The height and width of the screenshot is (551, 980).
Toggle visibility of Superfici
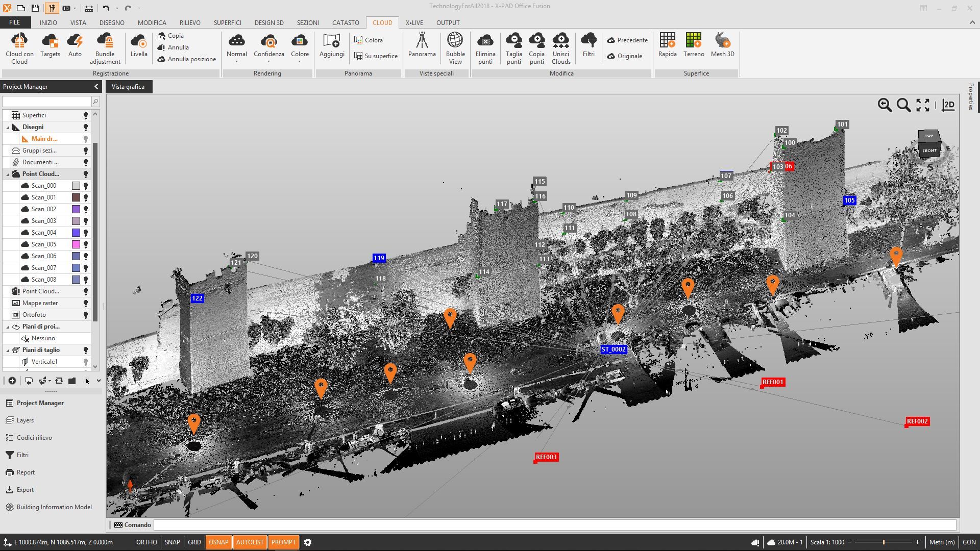(x=86, y=115)
